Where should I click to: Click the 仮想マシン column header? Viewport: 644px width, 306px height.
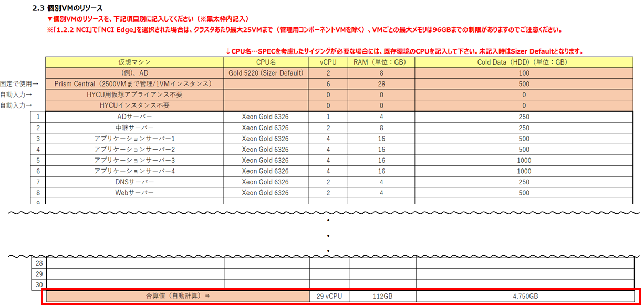point(134,62)
